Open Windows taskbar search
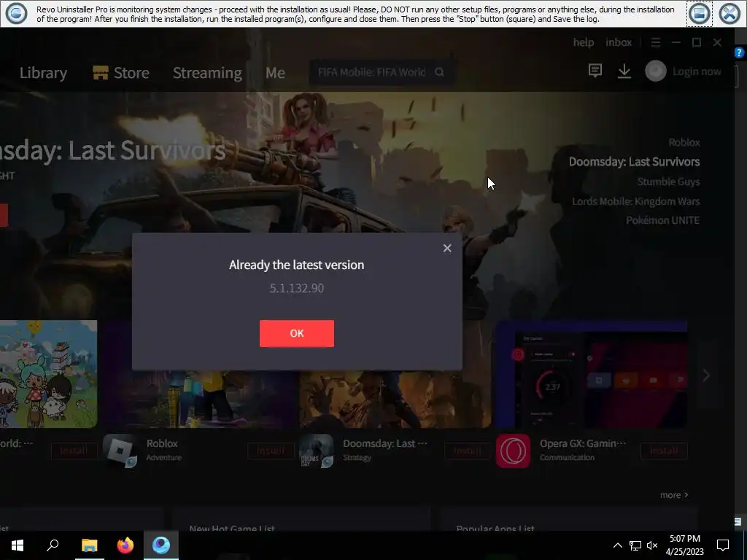 coord(53,545)
